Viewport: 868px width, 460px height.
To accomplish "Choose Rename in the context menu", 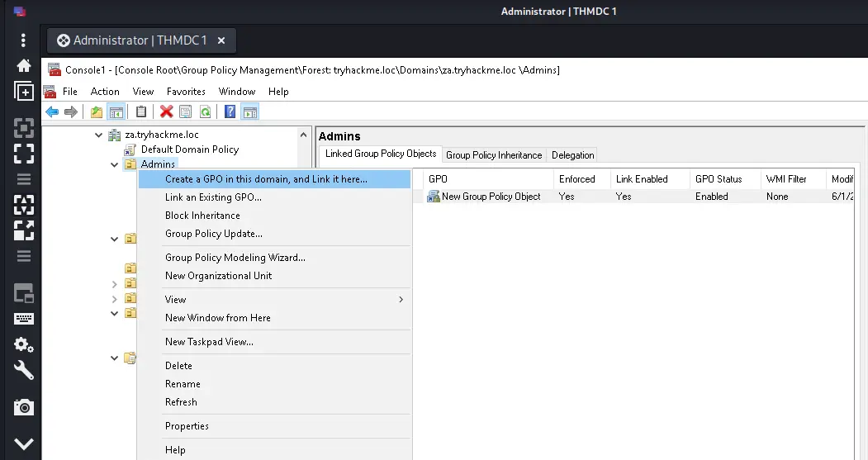I will tap(274, 384).
